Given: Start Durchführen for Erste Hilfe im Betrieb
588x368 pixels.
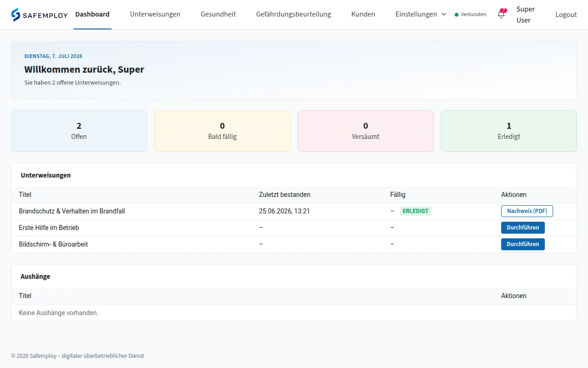Looking at the screenshot, I should coord(523,228).
